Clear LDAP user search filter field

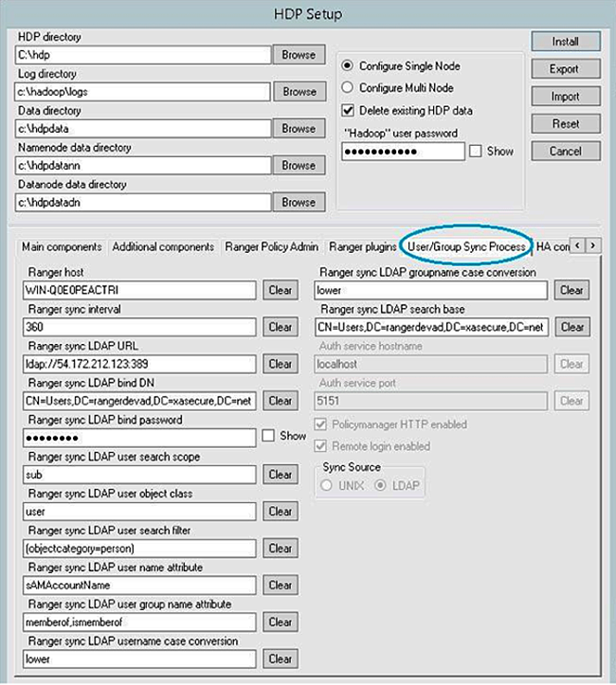[281, 549]
